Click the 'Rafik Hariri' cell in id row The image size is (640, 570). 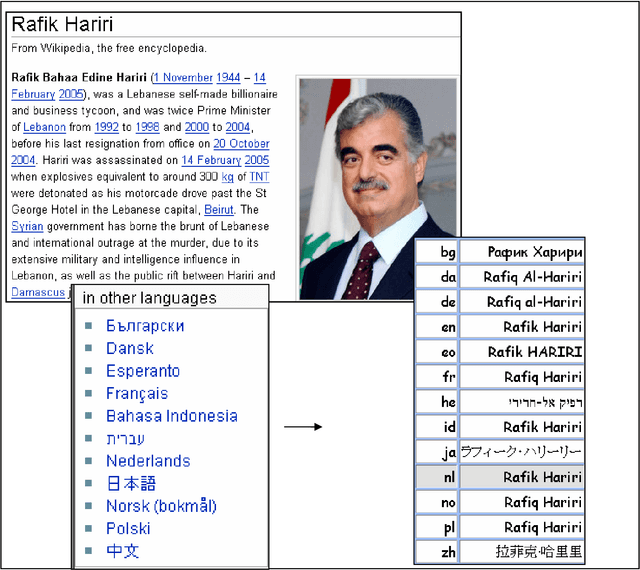(x=522, y=427)
